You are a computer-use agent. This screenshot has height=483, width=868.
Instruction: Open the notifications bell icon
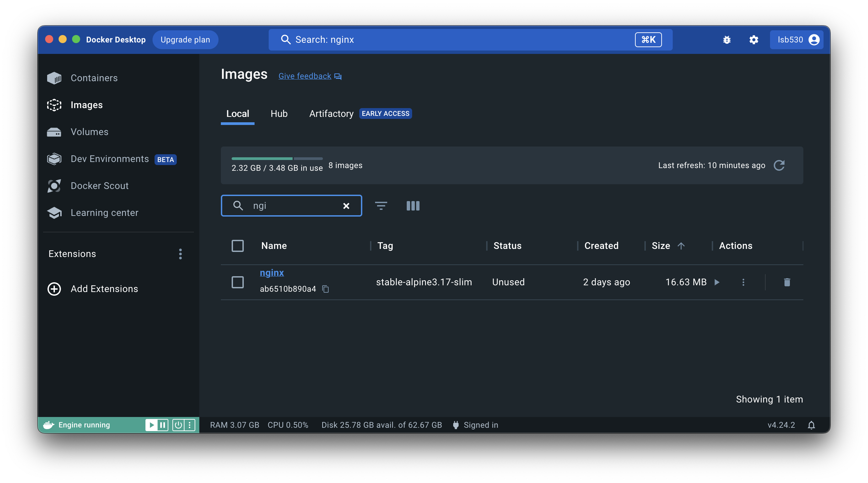pos(811,425)
